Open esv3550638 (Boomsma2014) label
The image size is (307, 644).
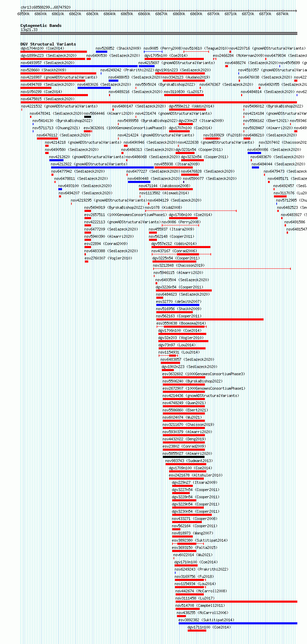[x=181, y=323]
